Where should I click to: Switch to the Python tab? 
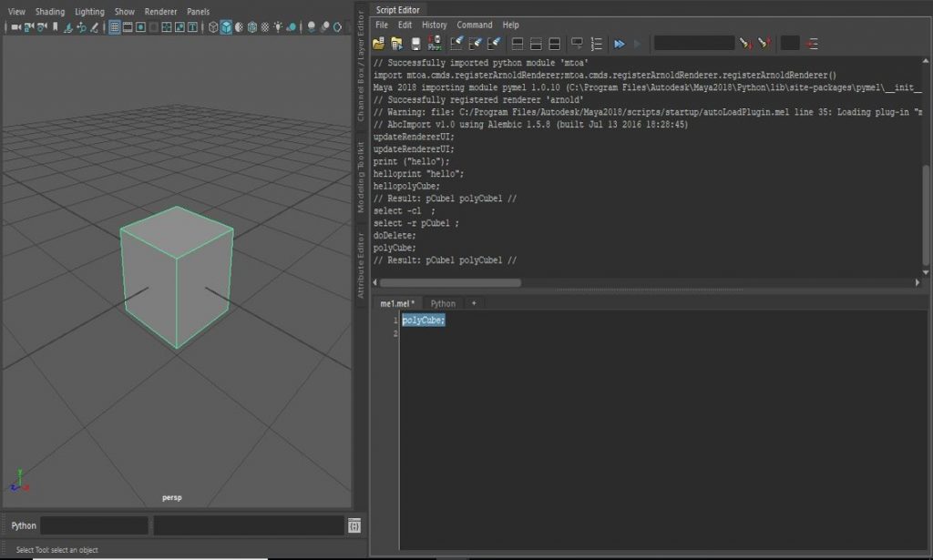[443, 303]
